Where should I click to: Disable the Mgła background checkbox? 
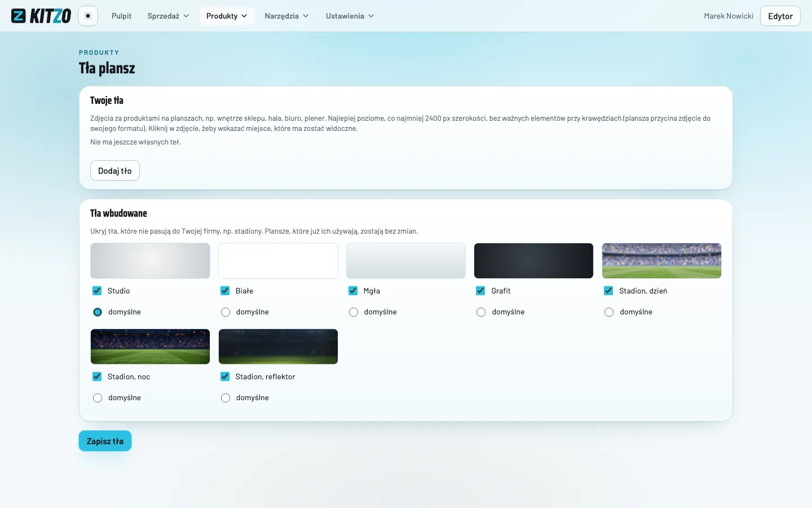point(353,291)
